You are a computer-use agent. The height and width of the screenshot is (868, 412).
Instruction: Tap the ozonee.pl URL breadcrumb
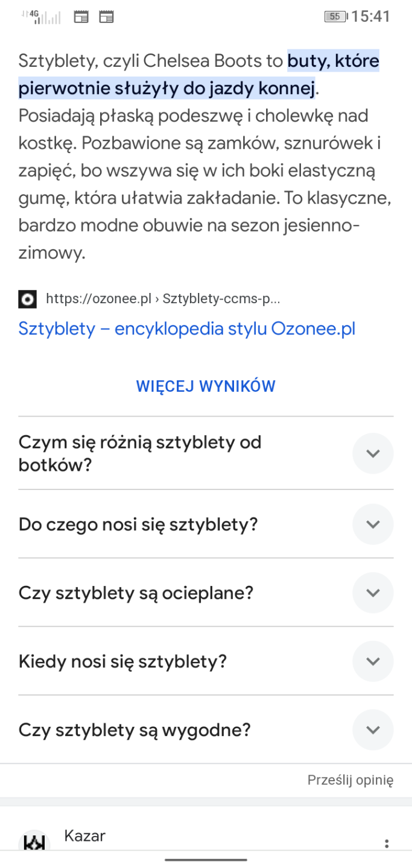pyautogui.click(x=163, y=298)
